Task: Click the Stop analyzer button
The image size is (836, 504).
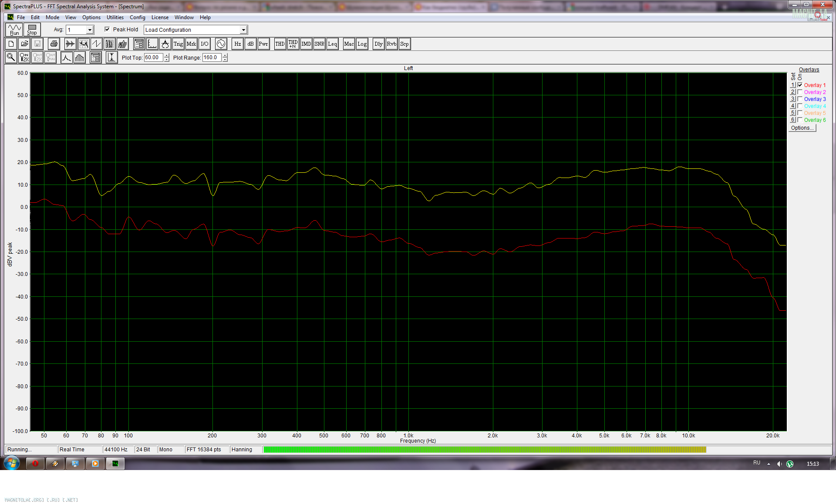Action: [32, 30]
